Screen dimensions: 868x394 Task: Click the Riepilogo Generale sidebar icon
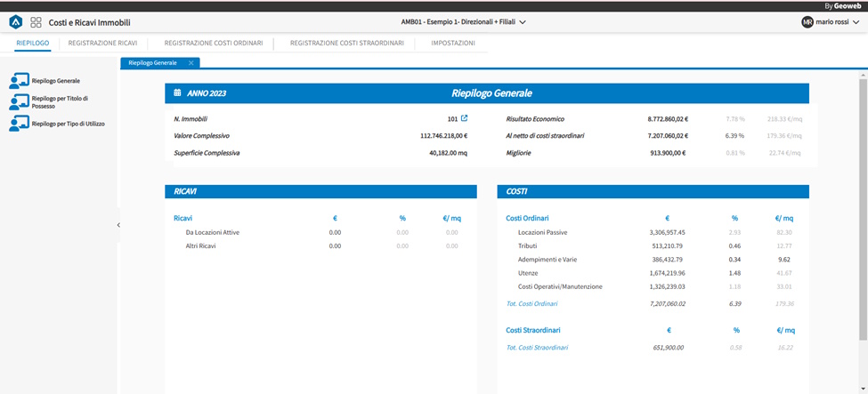pyautogui.click(x=19, y=82)
